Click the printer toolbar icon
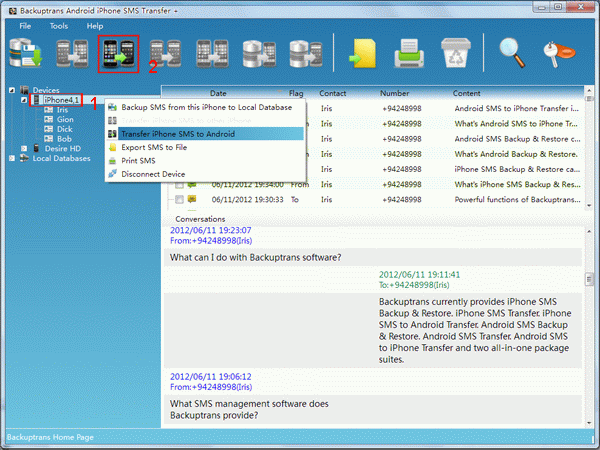 tap(409, 54)
